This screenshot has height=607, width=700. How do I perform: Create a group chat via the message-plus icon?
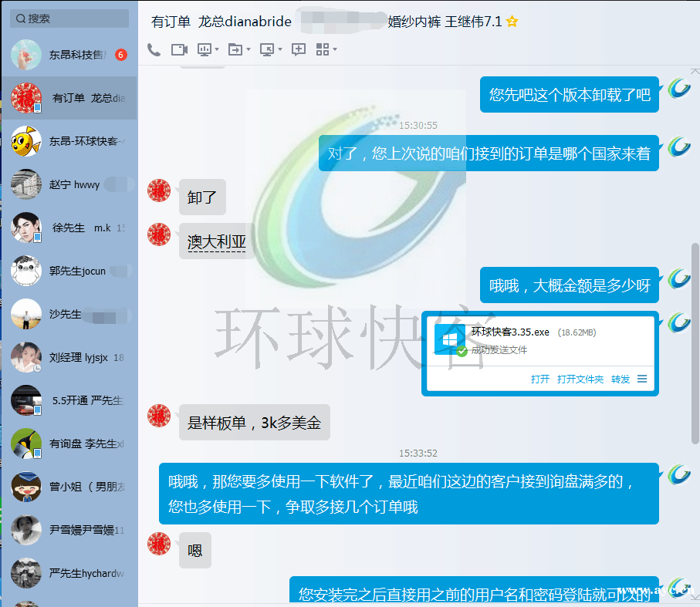(x=299, y=49)
